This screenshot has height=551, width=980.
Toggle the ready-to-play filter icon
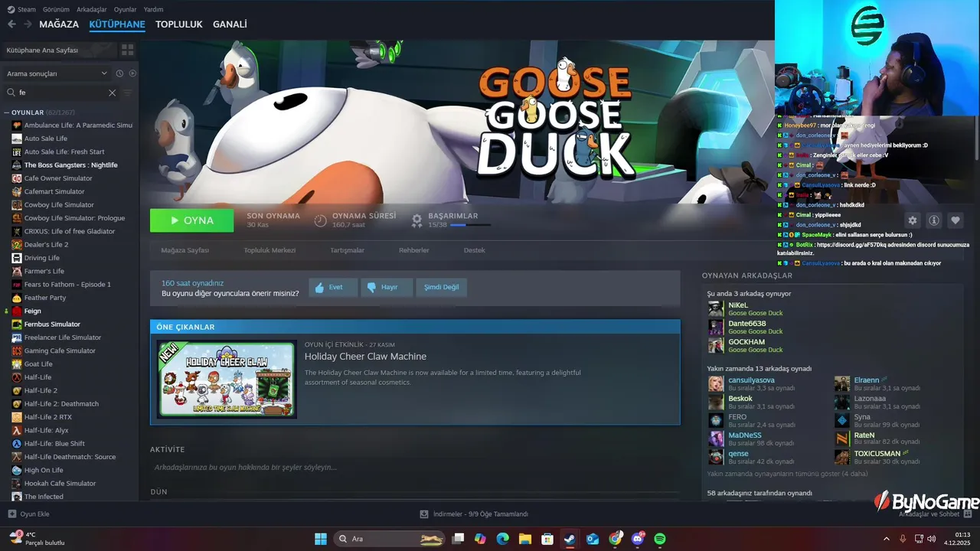coord(132,73)
